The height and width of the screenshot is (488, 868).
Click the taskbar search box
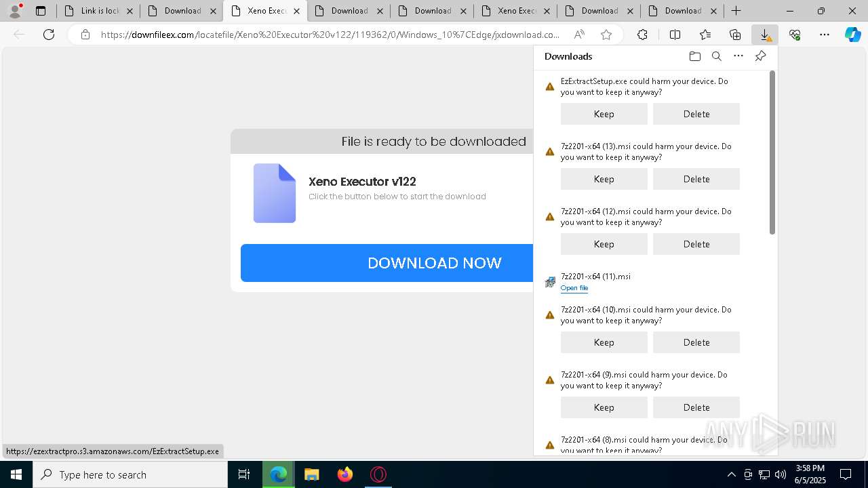pos(130,474)
